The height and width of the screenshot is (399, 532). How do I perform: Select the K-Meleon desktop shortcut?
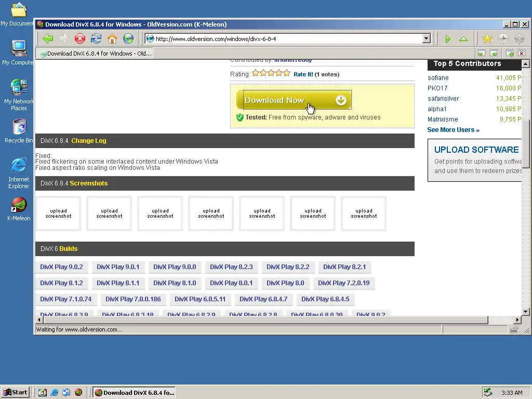coord(19,209)
